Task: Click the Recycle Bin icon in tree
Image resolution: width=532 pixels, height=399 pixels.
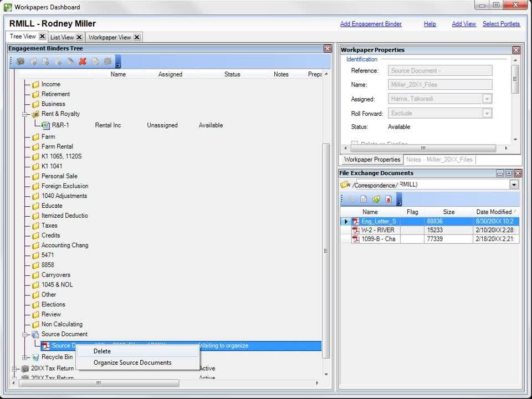Action: 35,357
